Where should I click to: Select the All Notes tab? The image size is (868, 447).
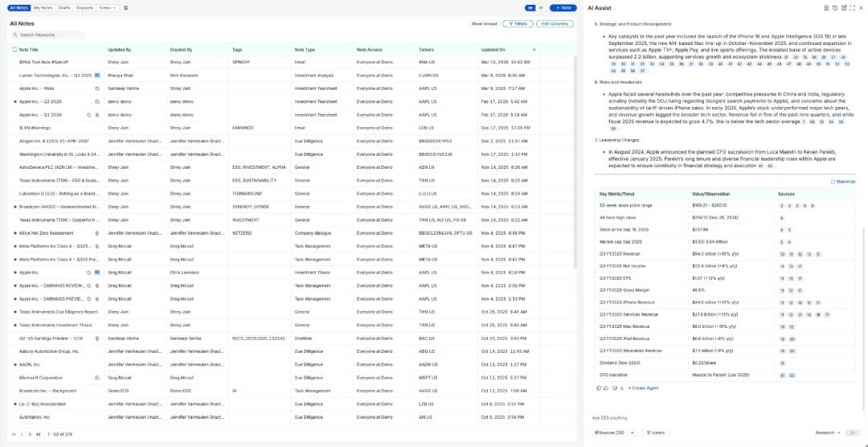click(18, 8)
